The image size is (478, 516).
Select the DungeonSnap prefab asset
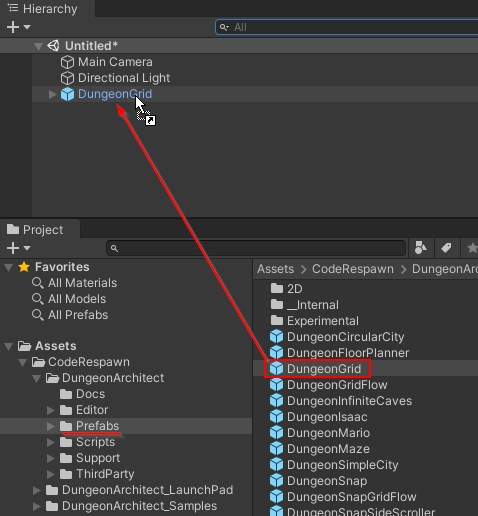[319, 481]
